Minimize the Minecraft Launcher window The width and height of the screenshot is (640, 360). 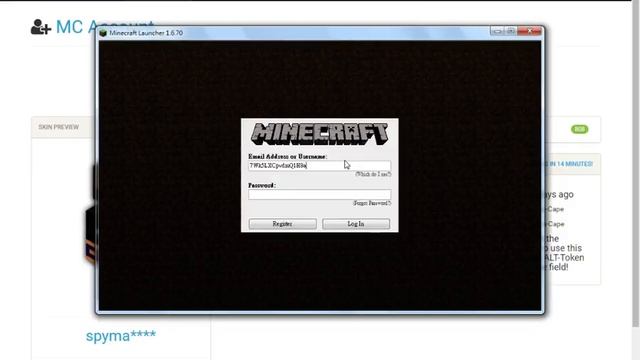coord(497,31)
